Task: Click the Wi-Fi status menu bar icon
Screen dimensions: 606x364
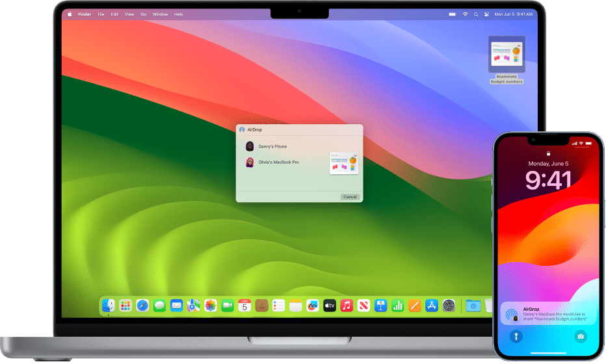Action: (465, 14)
